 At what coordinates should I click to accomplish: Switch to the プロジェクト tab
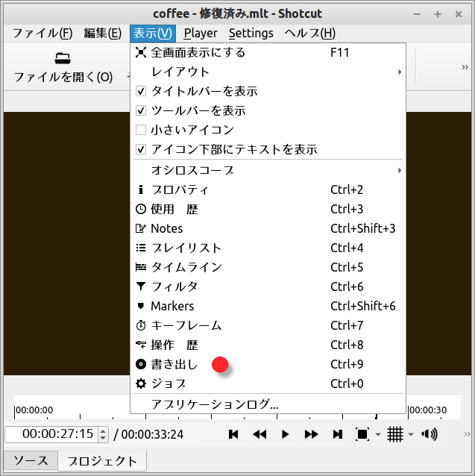tap(103, 461)
